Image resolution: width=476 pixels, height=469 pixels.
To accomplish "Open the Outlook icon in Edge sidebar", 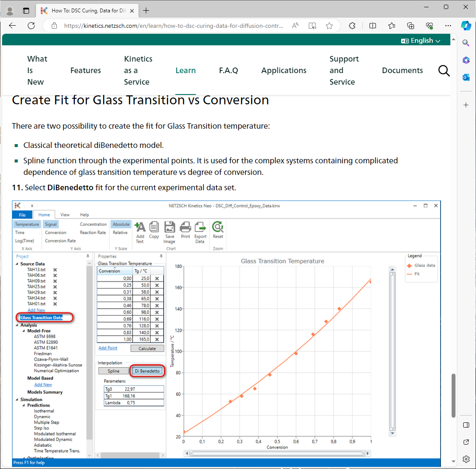I will click(x=466, y=77).
